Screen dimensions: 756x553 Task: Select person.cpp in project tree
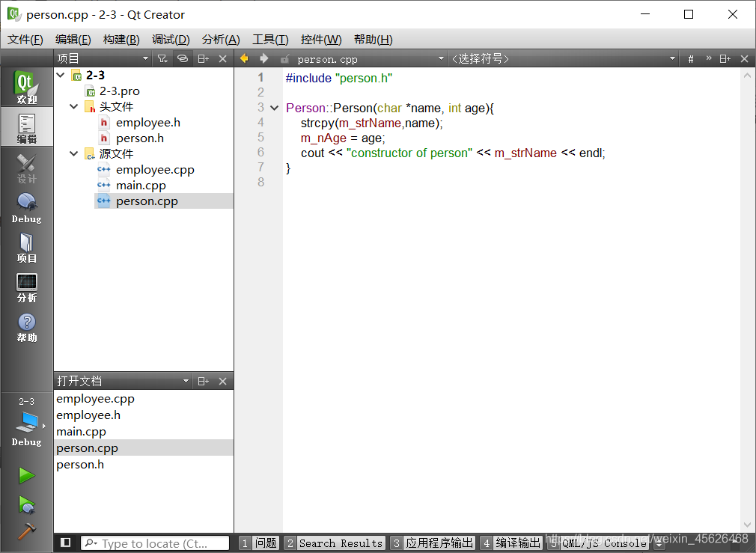click(147, 201)
